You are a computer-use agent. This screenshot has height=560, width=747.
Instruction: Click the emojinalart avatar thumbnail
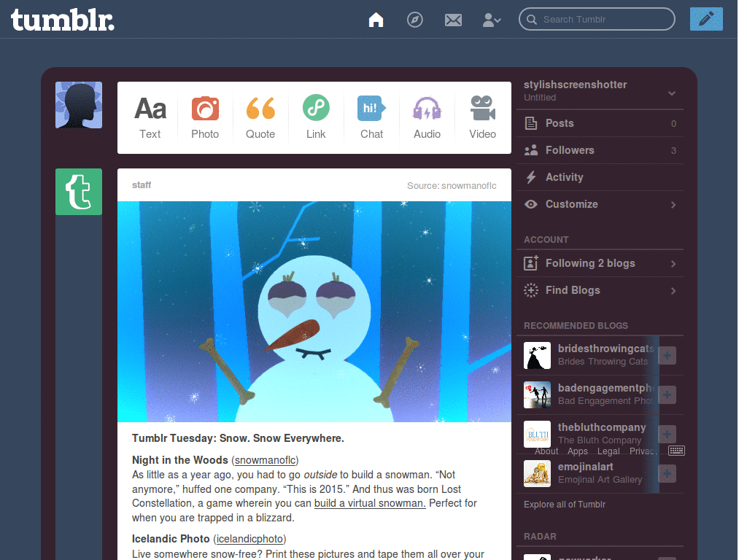coord(537,473)
